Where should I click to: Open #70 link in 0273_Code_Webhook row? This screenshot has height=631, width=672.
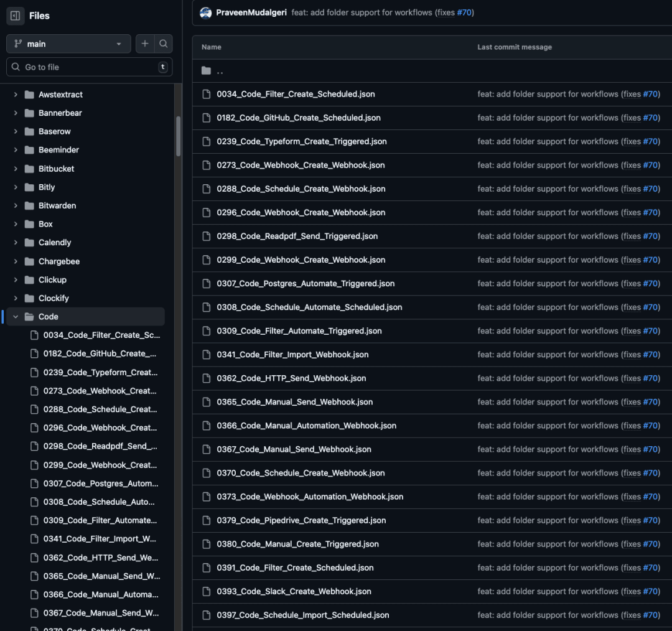(650, 165)
